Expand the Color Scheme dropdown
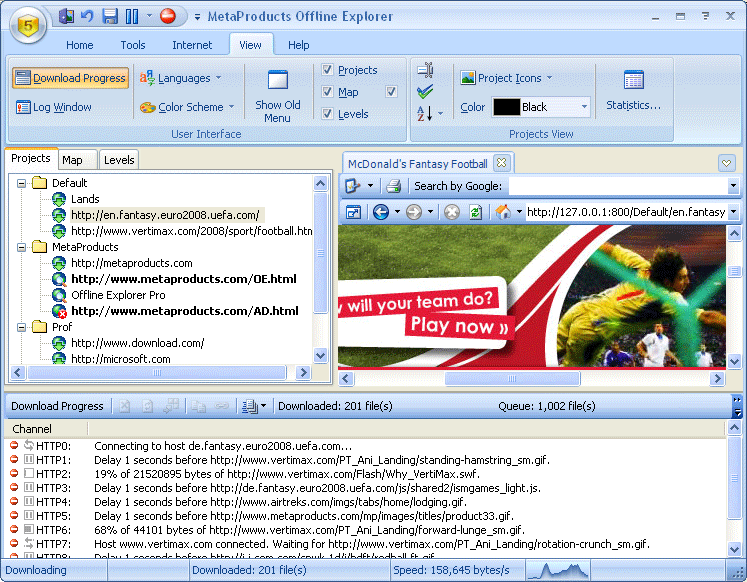Image resolution: width=747 pixels, height=582 pixels. pyautogui.click(x=188, y=107)
